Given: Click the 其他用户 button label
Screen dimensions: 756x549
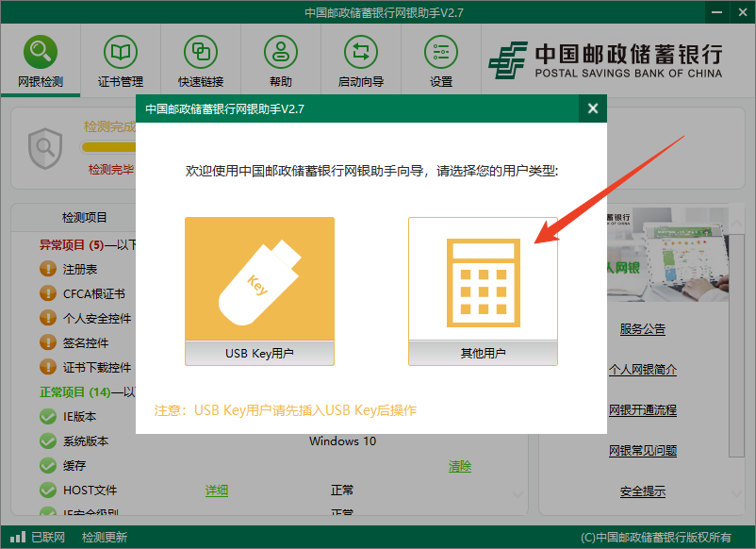Looking at the screenshot, I should click(x=484, y=353).
